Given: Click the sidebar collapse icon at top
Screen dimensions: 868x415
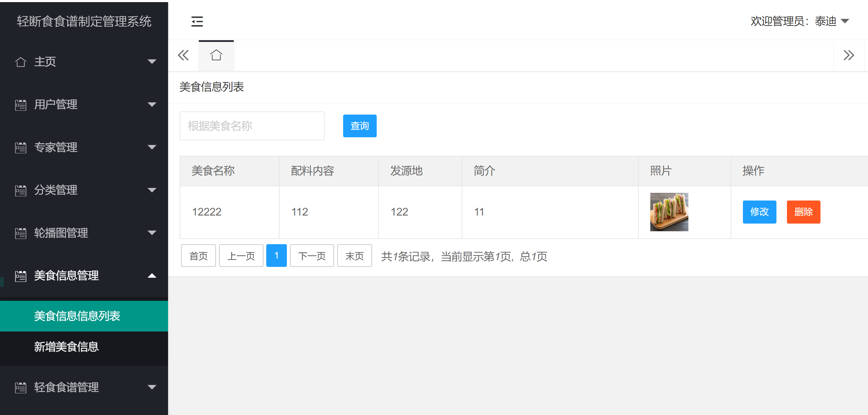Looking at the screenshot, I should coord(197,21).
